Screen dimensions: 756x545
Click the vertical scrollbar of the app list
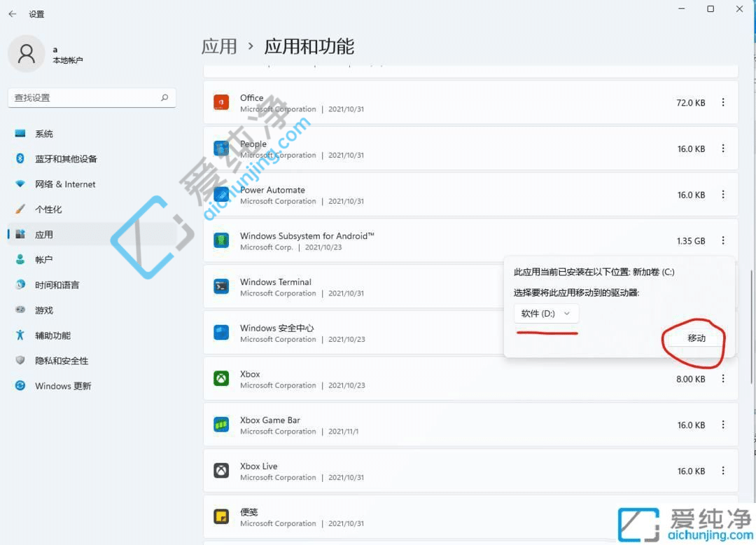point(750,328)
